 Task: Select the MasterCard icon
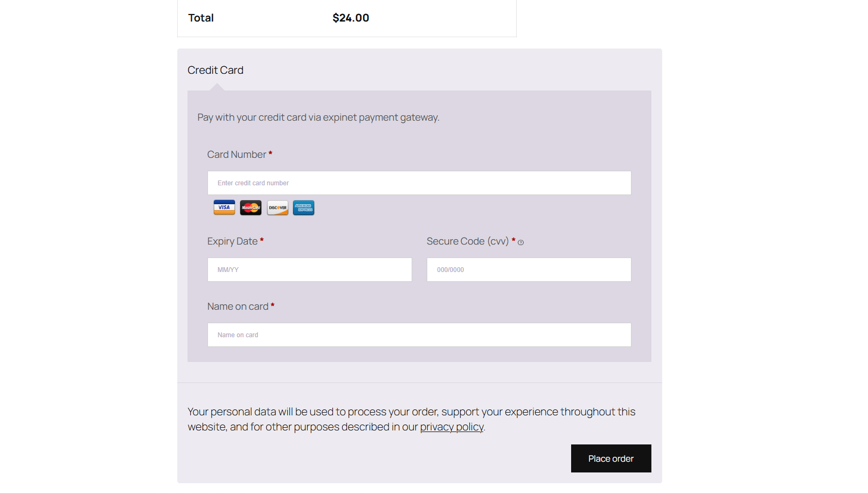tap(250, 207)
